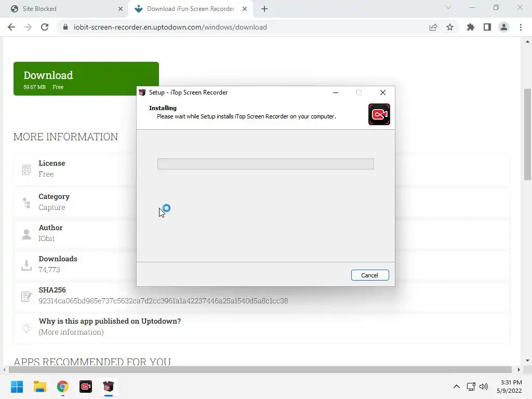
Task: Click the horizontal scrollbar thumb
Action: [x=260, y=369]
